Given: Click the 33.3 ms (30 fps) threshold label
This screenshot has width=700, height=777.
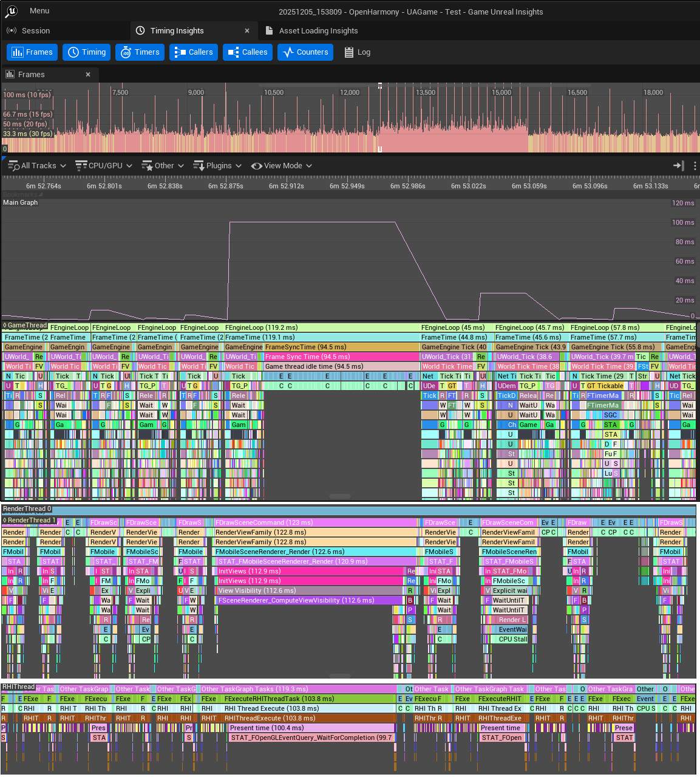Looking at the screenshot, I should click(27, 134).
